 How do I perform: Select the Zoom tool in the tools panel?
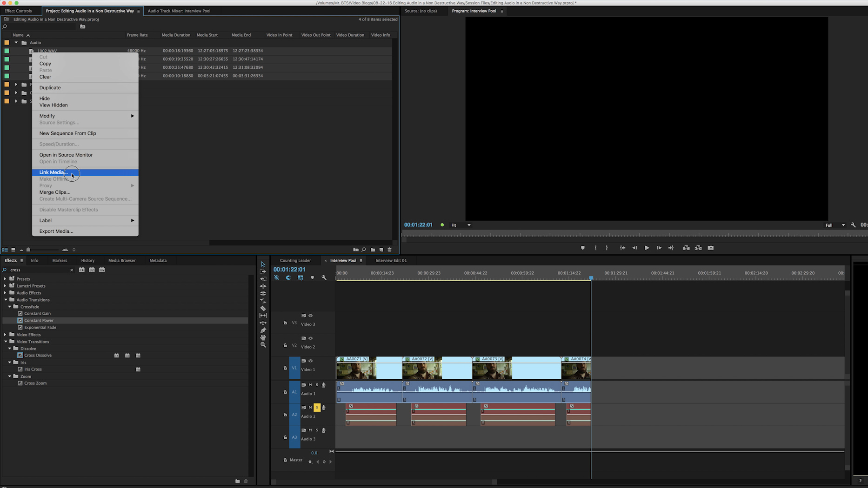(263, 345)
